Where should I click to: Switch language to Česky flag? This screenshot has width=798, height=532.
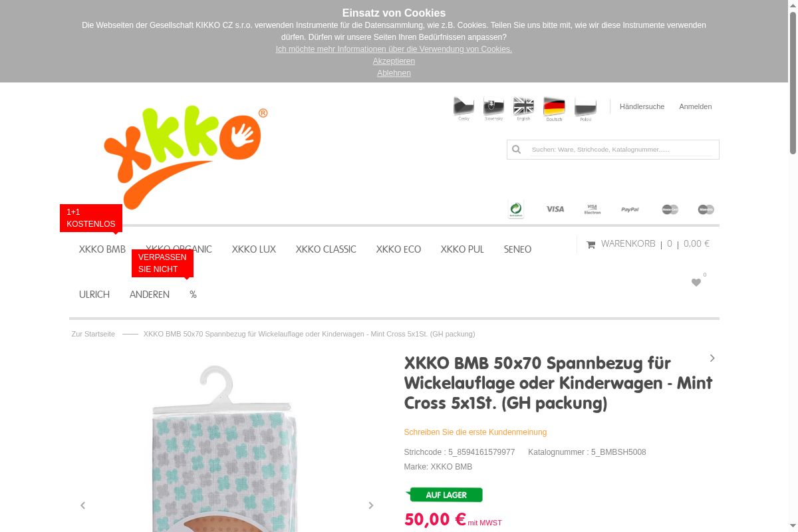pyautogui.click(x=464, y=108)
